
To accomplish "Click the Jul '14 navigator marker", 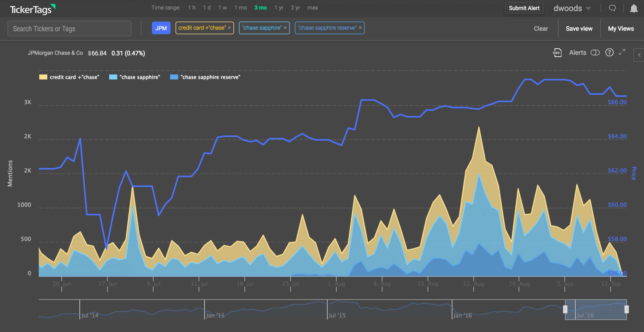I will coord(90,315).
